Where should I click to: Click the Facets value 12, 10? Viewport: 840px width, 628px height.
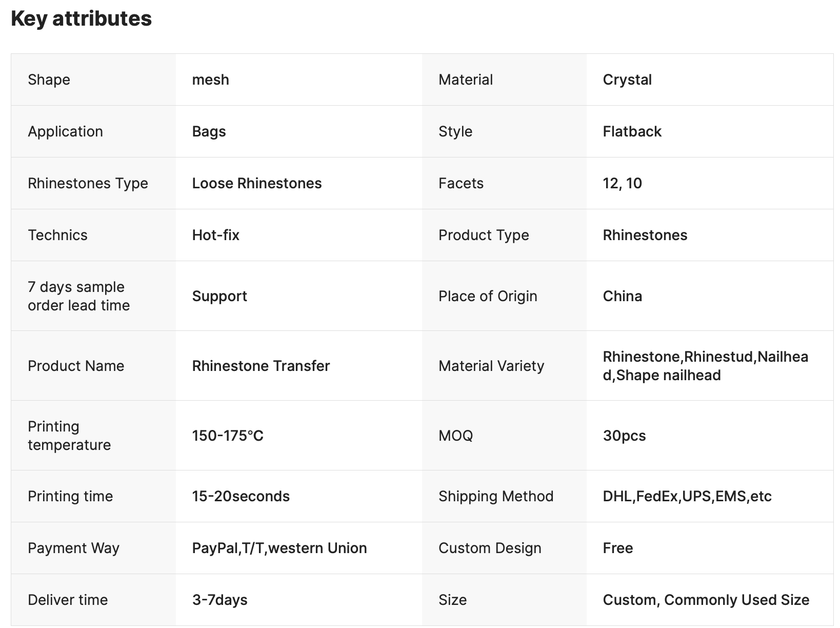622,183
